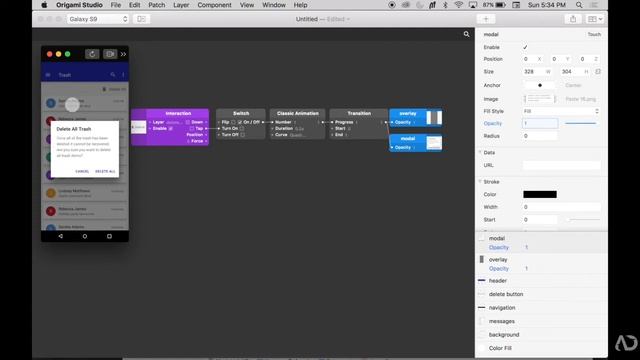Click the header layer thumbnail icon
The image size is (640, 360).
coord(482,280)
